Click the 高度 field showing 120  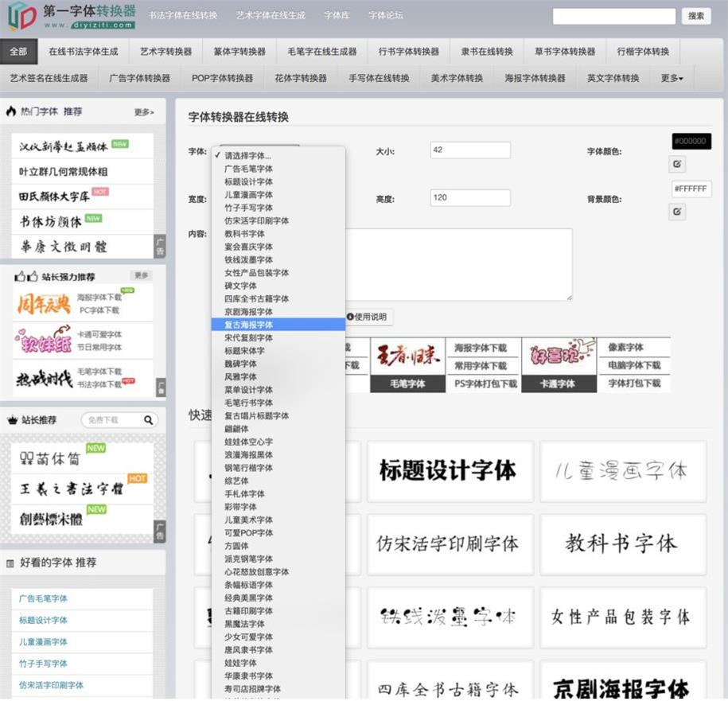(x=470, y=198)
